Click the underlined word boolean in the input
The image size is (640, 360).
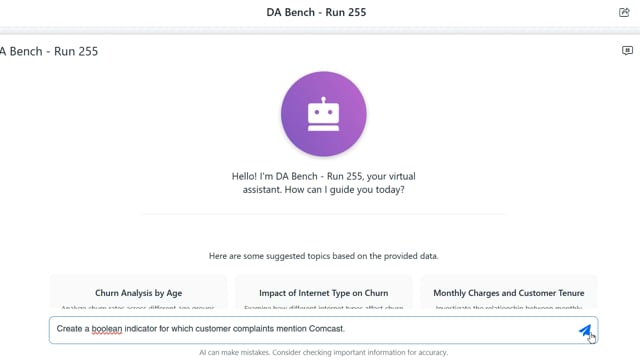pyautogui.click(x=107, y=329)
